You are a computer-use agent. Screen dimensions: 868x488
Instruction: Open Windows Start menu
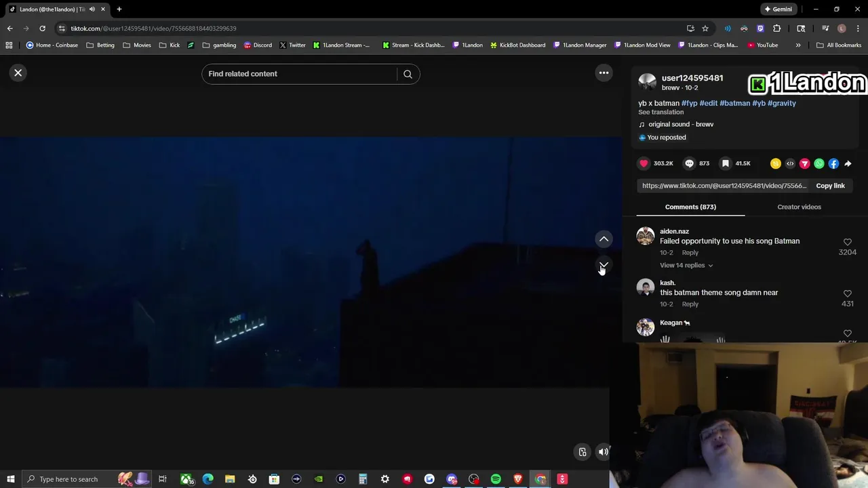click(x=11, y=479)
